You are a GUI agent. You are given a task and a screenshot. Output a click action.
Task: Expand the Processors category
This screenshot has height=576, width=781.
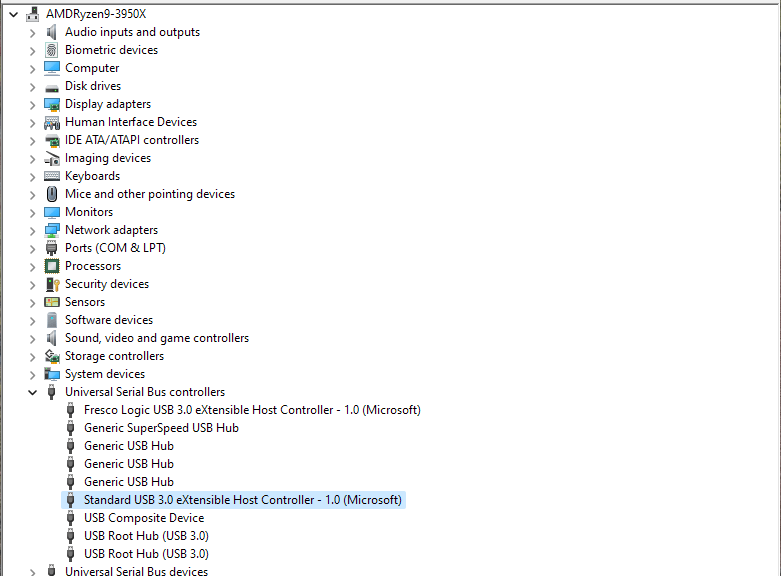[32, 267]
